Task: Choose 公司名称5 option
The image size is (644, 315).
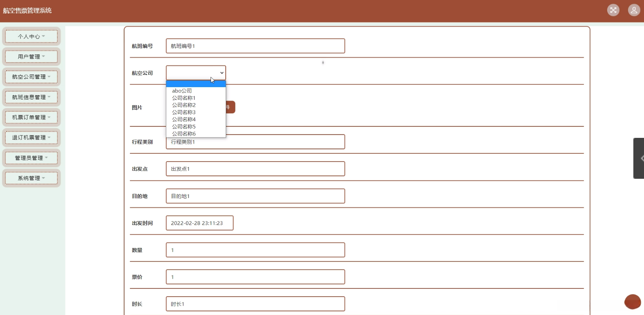Action: [196, 127]
